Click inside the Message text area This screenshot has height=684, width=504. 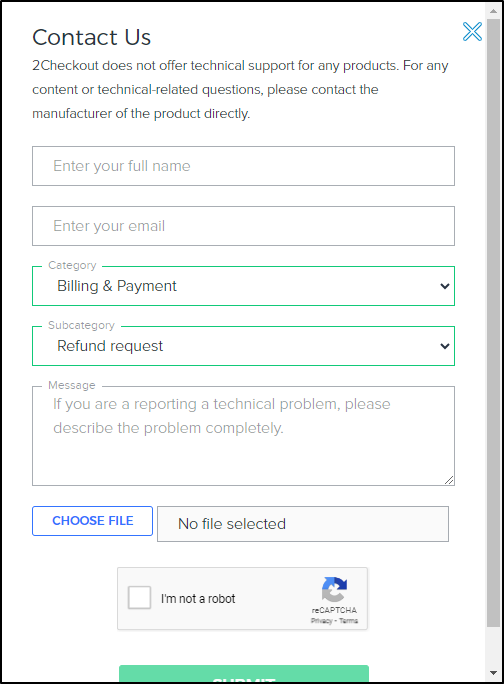243,436
